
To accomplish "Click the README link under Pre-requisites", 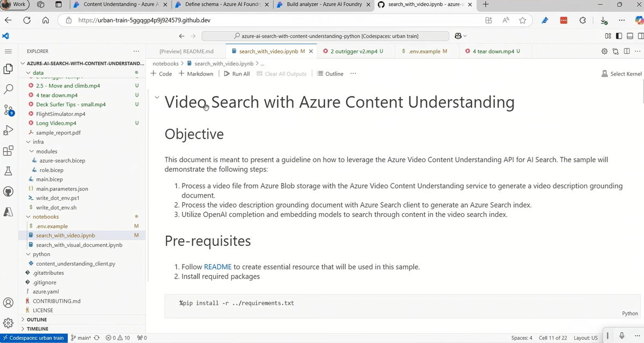I will 217,267.
